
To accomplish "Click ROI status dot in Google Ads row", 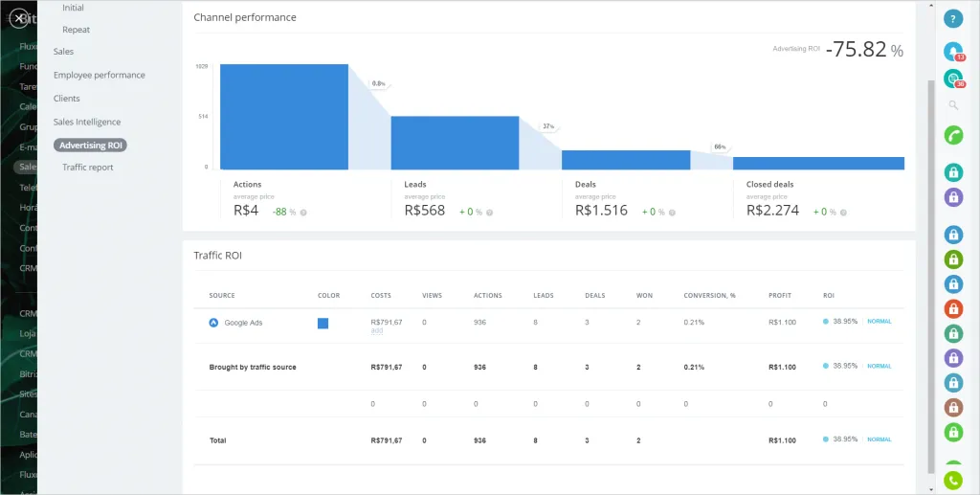I will pyautogui.click(x=826, y=322).
